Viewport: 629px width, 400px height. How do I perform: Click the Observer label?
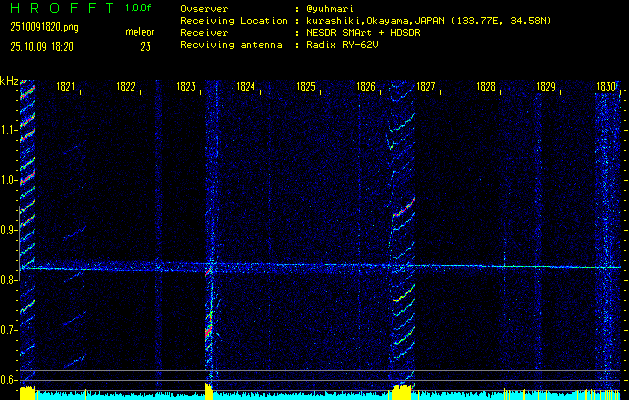(x=204, y=9)
